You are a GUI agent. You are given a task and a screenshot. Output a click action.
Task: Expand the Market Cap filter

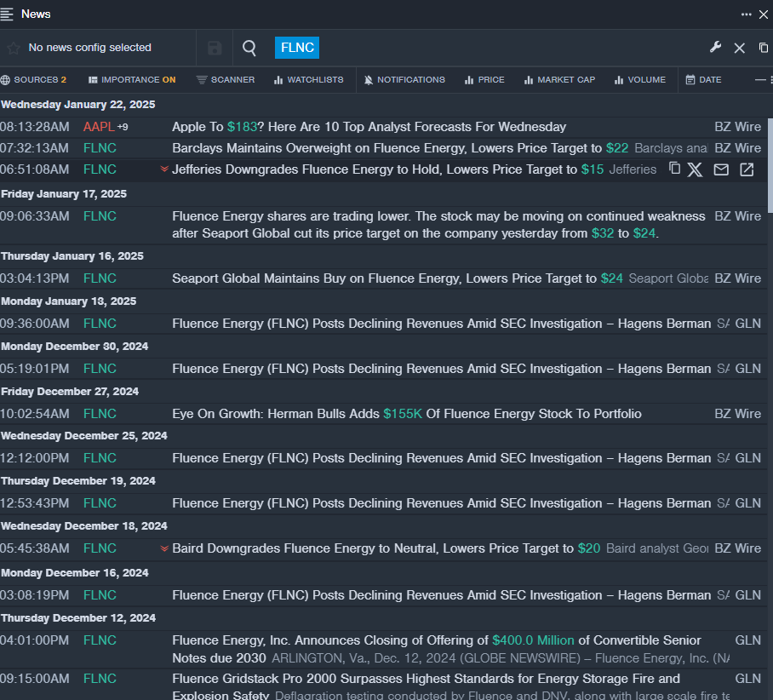pos(559,80)
